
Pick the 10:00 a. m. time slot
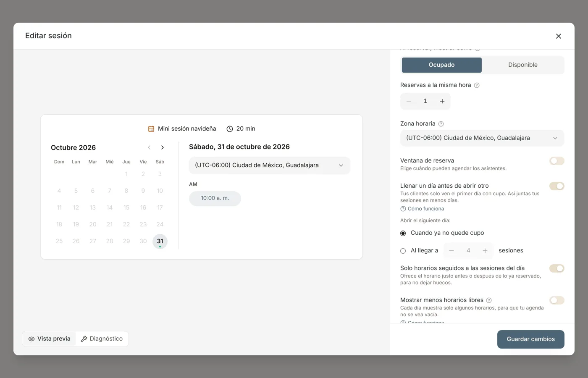[x=215, y=199]
